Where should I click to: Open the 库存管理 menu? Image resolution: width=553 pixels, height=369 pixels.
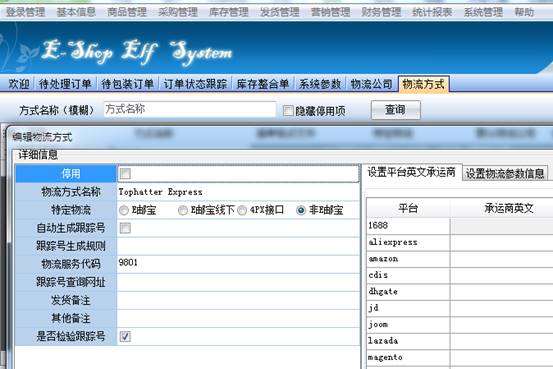click(x=229, y=12)
